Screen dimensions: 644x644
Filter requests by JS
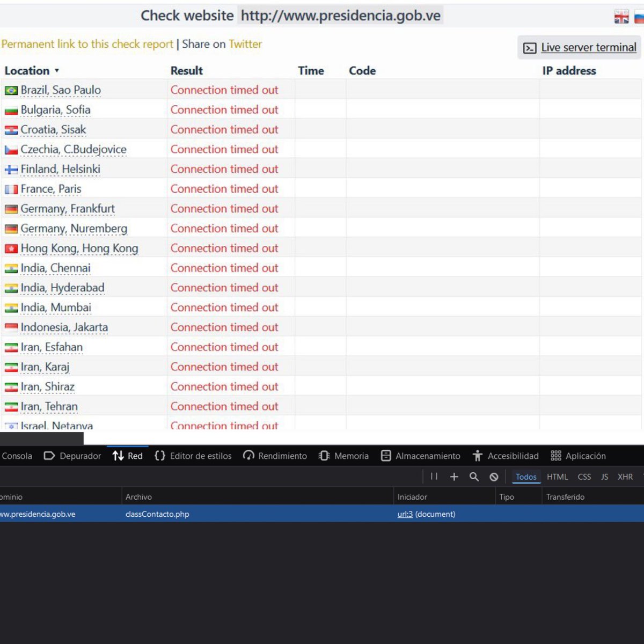[x=605, y=477]
